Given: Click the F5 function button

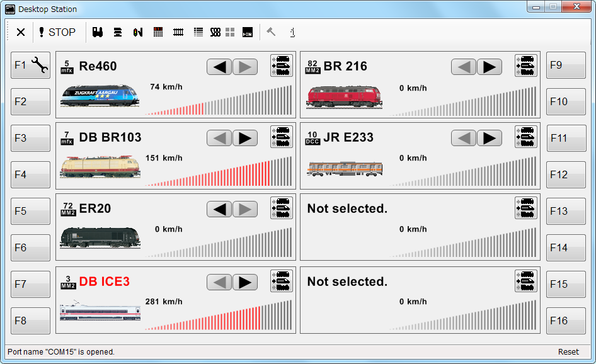Looking at the screenshot, I should pyautogui.click(x=30, y=211).
